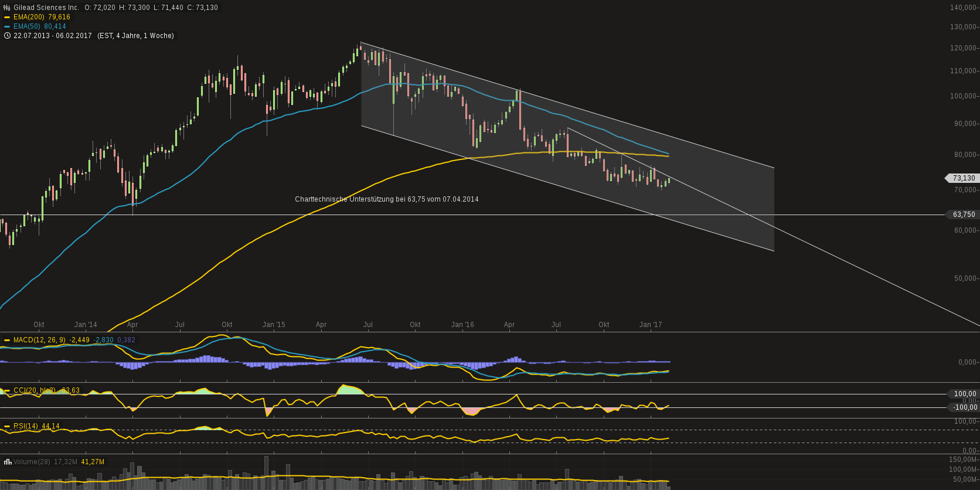Click the 140,000 price axis label
The image size is (980, 490).
[x=962, y=8]
